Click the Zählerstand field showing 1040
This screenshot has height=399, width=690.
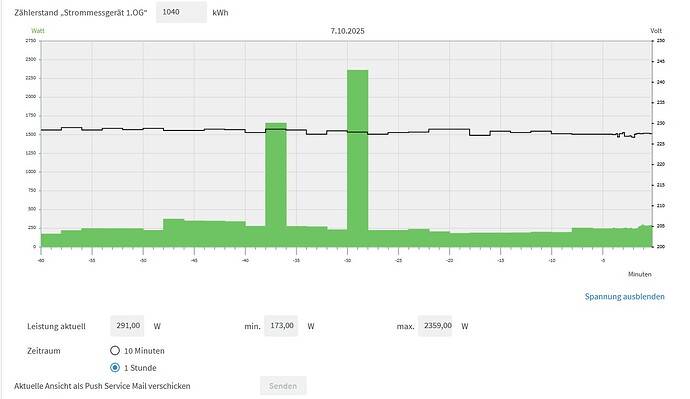181,12
